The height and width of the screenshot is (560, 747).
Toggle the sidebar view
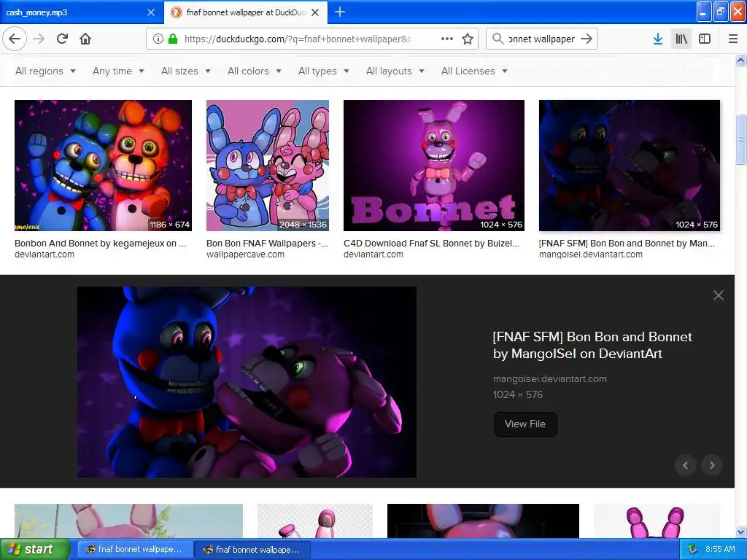pos(705,39)
